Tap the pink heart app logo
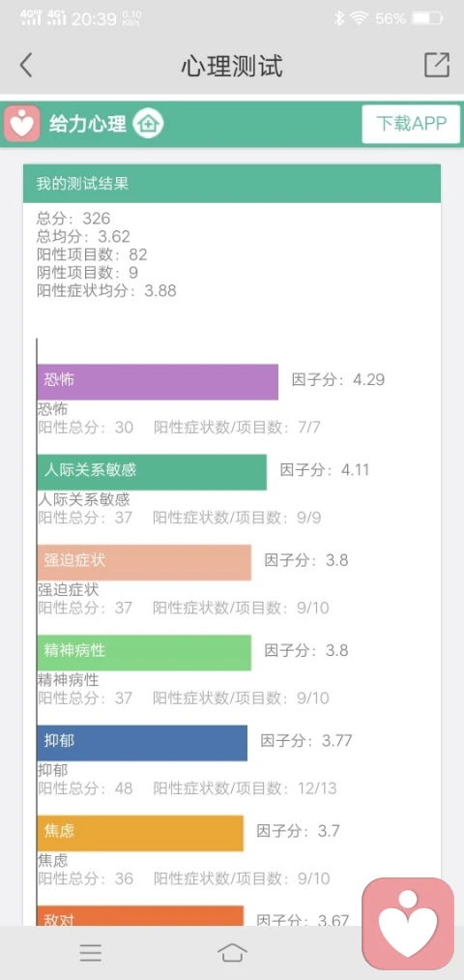Viewport: 464px width, 980px height. [x=22, y=124]
